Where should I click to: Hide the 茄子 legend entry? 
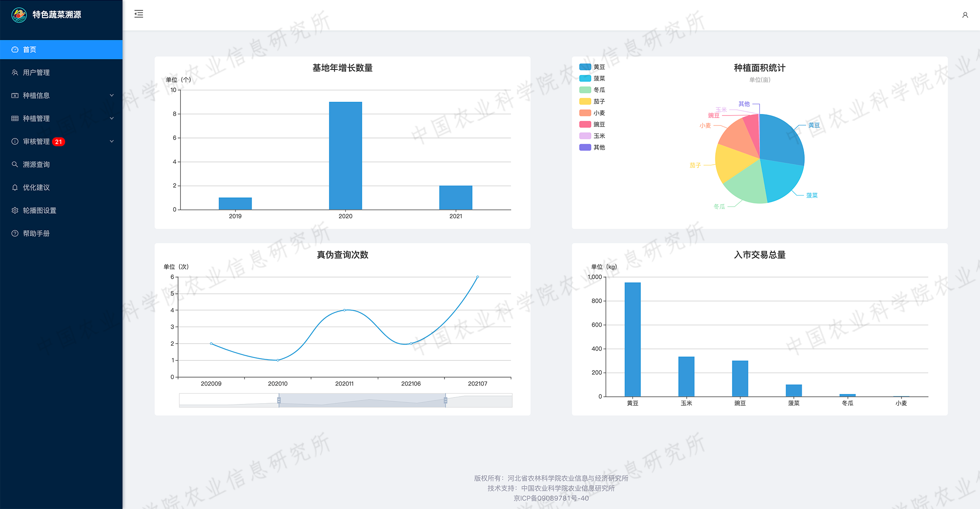coord(592,101)
